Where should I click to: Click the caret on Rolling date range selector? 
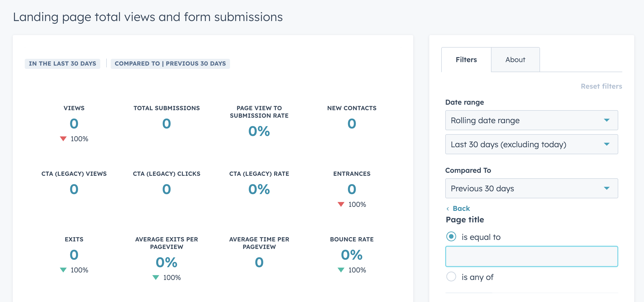(607, 120)
